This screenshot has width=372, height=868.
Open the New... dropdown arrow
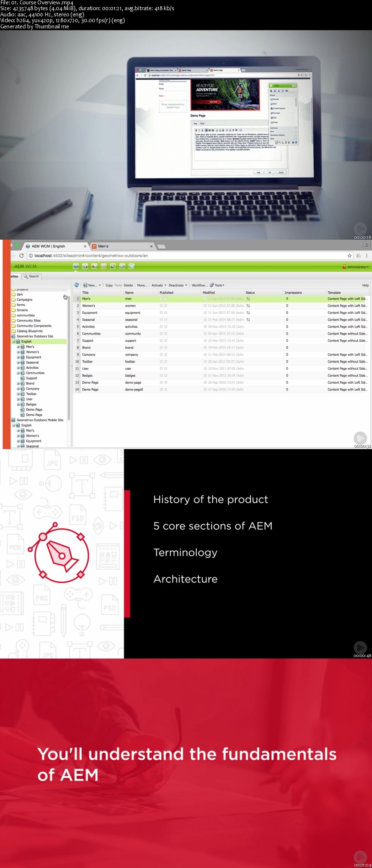point(100,285)
